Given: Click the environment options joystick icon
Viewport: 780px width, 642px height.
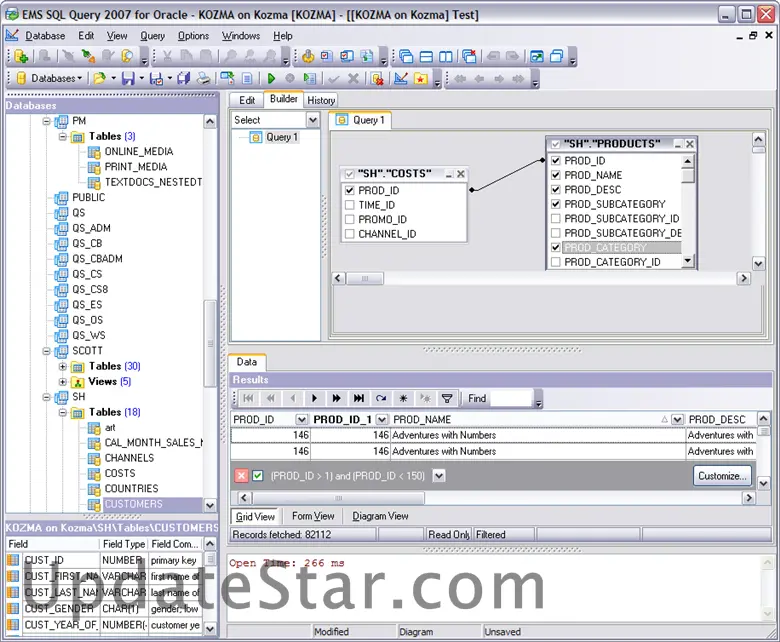Looking at the screenshot, I should pos(308,57).
